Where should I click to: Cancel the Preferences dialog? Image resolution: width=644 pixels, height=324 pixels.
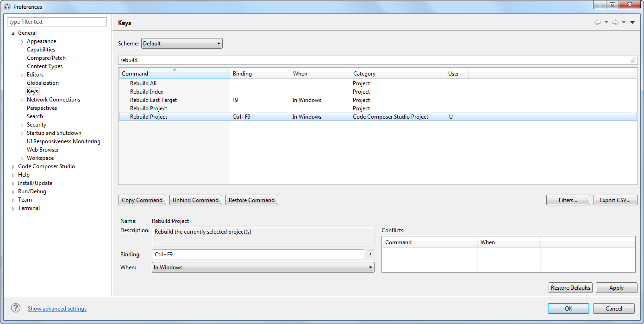tap(614, 309)
